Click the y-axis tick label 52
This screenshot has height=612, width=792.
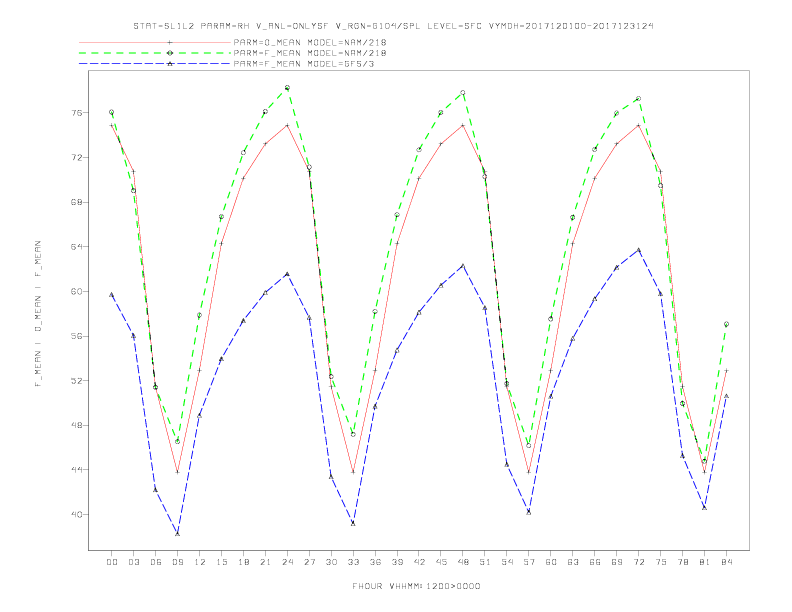pyautogui.click(x=76, y=381)
